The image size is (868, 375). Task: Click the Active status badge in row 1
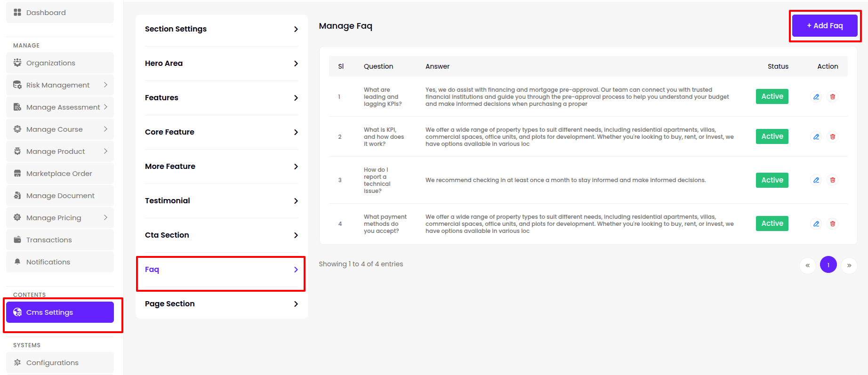click(x=772, y=96)
